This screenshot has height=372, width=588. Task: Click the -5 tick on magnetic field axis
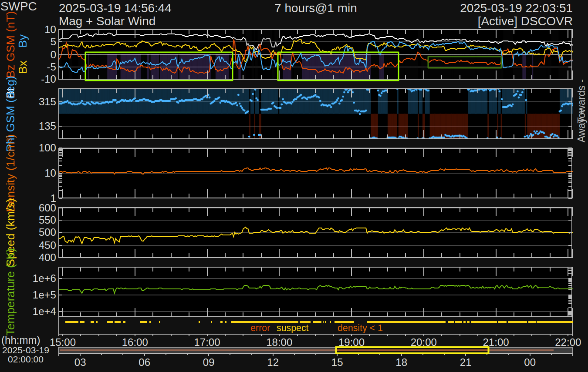click(x=51, y=67)
